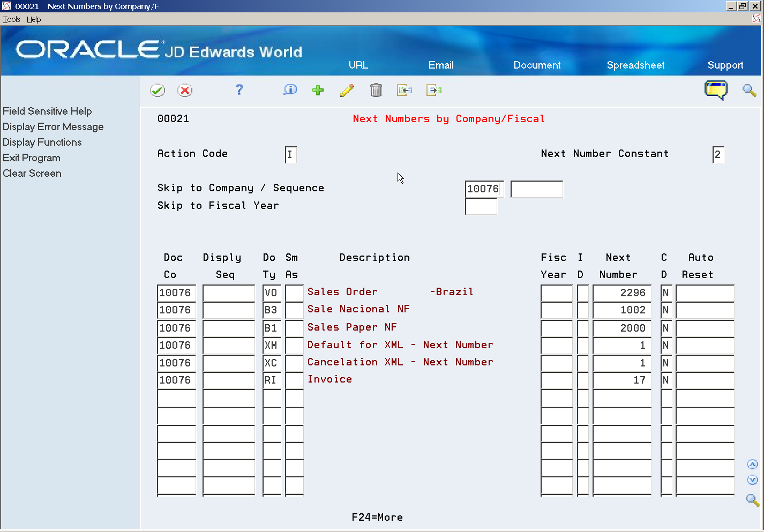This screenshot has height=532, width=764.
Task: Click the Action Code input field
Action: [x=291, y=155]
